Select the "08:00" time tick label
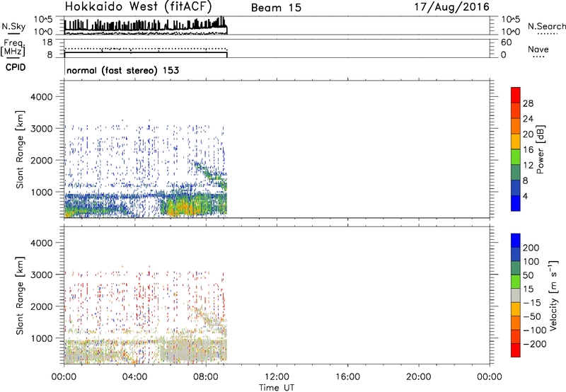 tap(206, 377)
